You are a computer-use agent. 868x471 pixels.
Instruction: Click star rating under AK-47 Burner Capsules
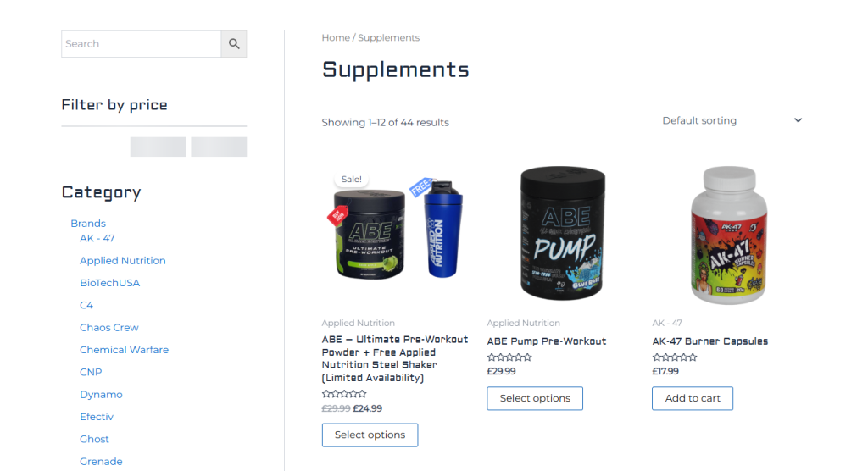[674, 357]
